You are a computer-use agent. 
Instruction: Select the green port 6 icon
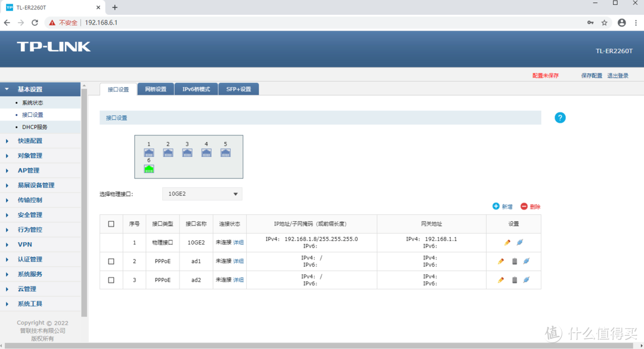coord(148,169)
